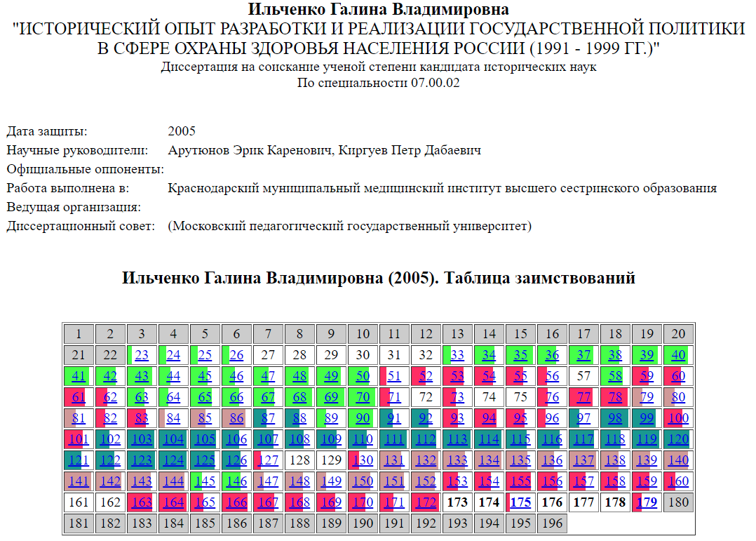The width and height of the screenshot is (756, 541).
Task: Open page 61 link
Action: tap(79, 397)
